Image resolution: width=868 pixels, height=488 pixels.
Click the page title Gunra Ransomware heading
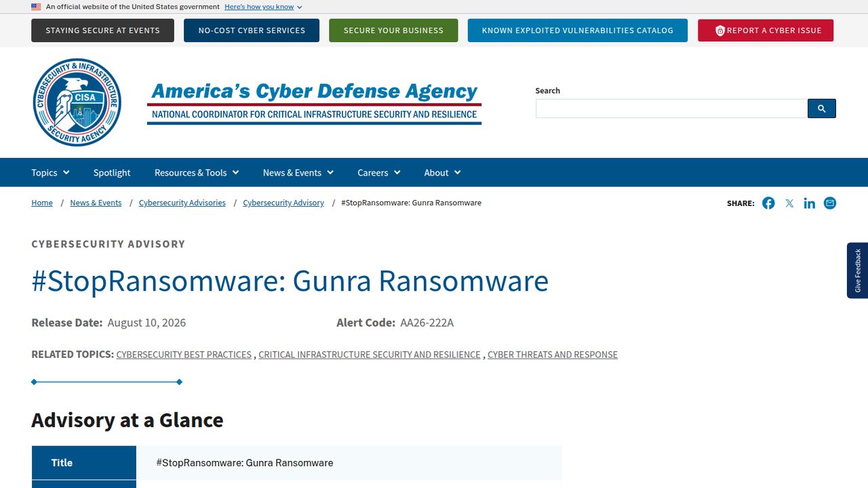click(x=290, y=281)
